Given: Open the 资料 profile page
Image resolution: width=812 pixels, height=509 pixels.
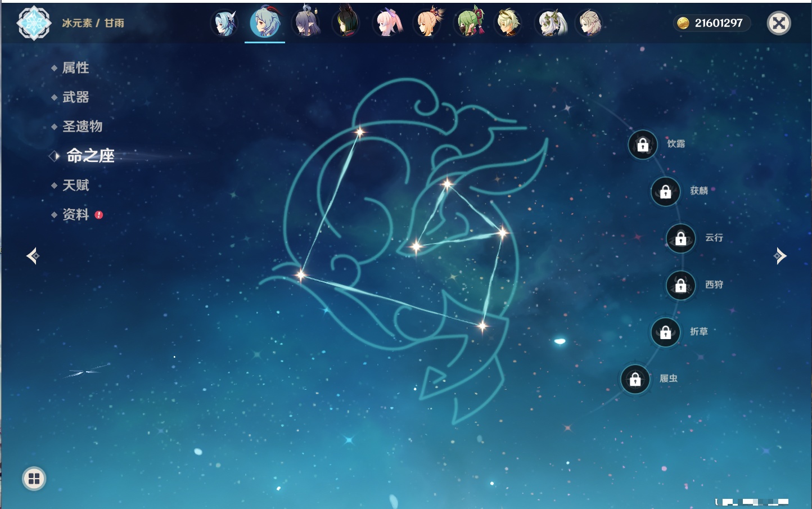Looking at the screenshot, I should (x=75, y=214).
